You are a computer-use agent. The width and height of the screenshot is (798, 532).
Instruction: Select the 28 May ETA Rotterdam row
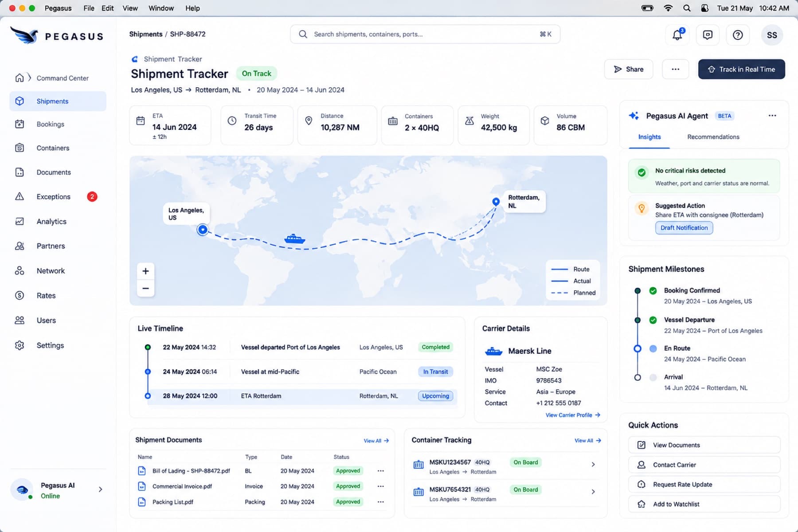click(302, 396)
